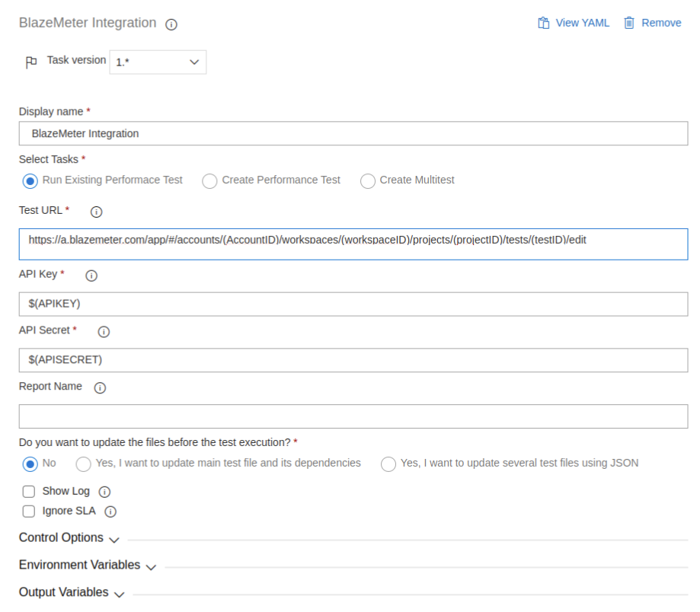The height and width of the screenshot is (612, 700).
Task: Click the View YAML clipboard icon
Action: [x=543, y=23]
